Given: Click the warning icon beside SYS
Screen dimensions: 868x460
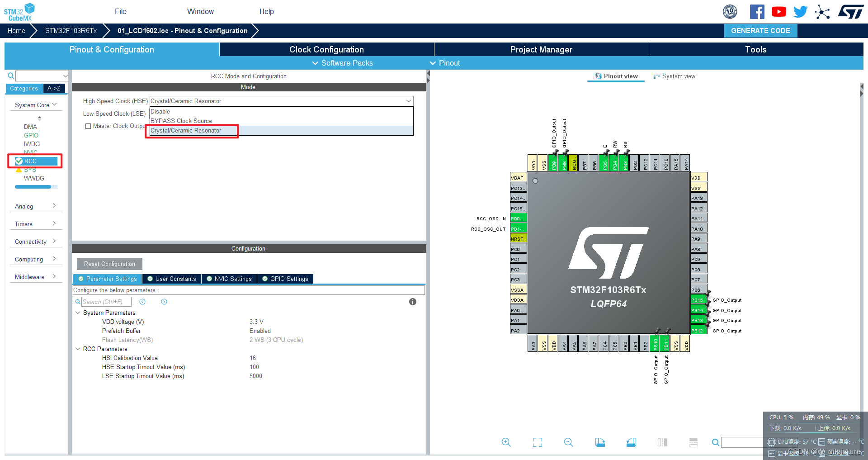Looking at the screenshot, I should [19, 170].
